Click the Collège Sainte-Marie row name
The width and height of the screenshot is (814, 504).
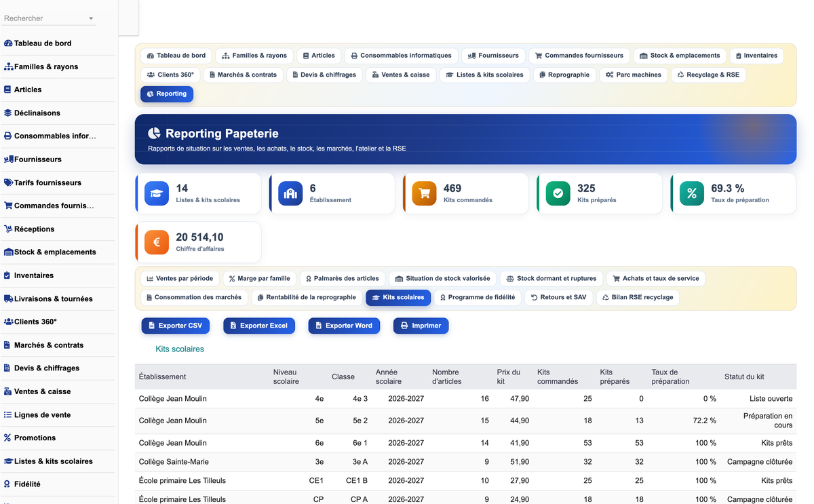tap(174, 462)
